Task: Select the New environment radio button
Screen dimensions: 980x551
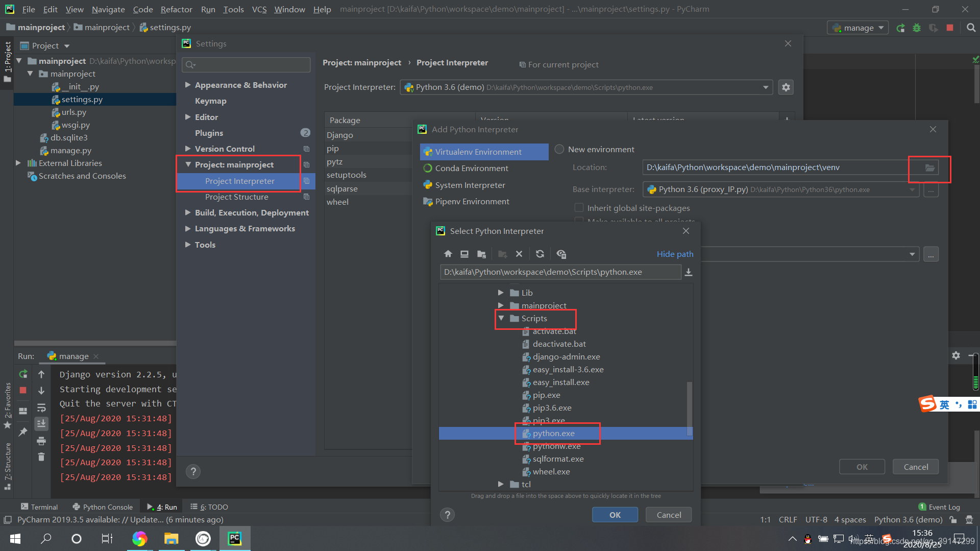Action: pyautogui.click(x=559, y=149)
